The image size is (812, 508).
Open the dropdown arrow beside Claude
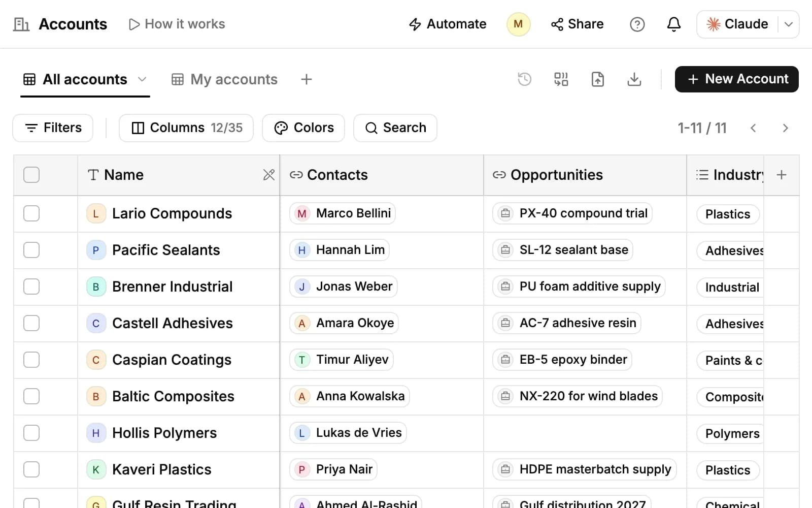click(789, 24)
